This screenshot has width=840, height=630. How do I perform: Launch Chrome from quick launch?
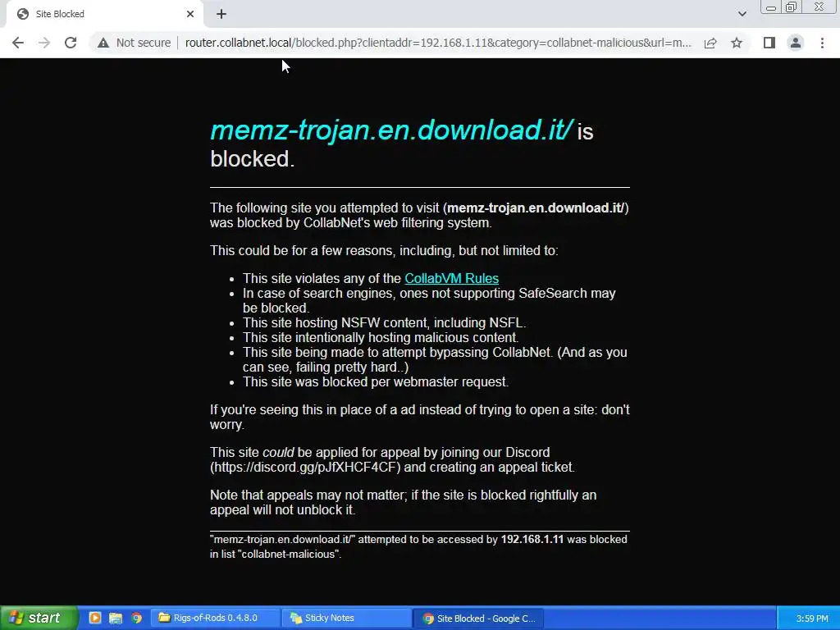[137, 618]
